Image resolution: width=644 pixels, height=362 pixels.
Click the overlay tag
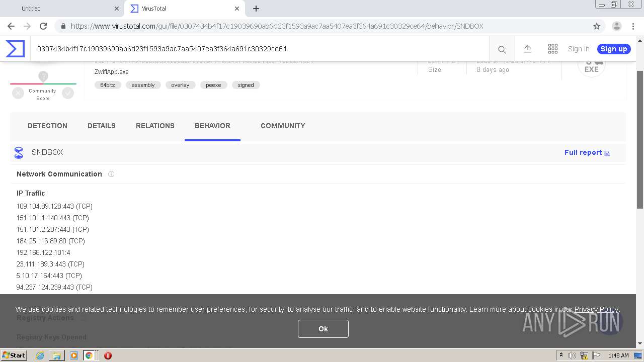(180, 85)
